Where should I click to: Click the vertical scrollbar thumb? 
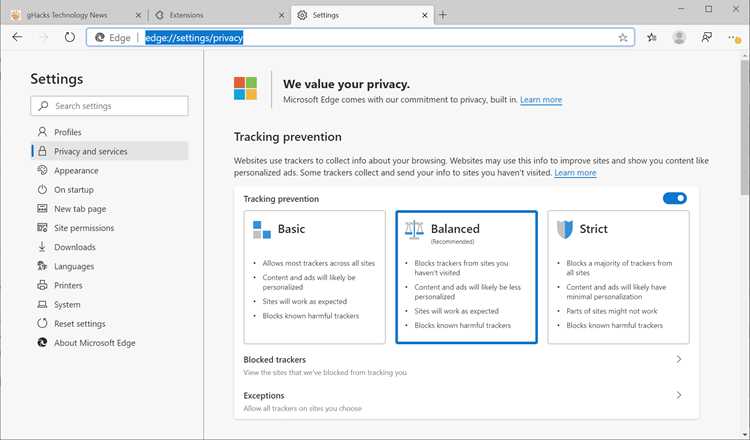[745, 127]
